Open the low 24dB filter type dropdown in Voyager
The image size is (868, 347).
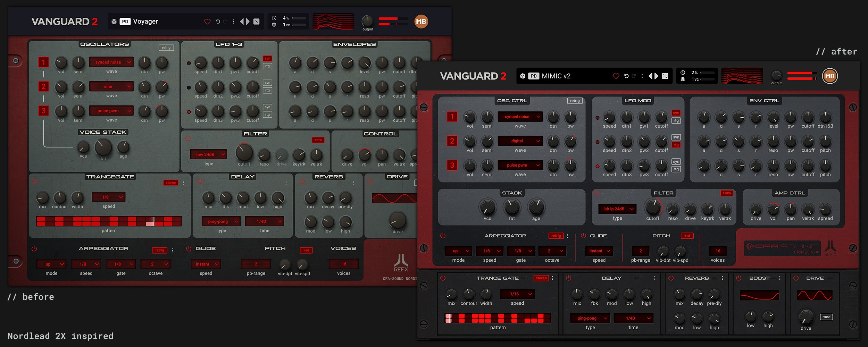click(x=209, y=154)
